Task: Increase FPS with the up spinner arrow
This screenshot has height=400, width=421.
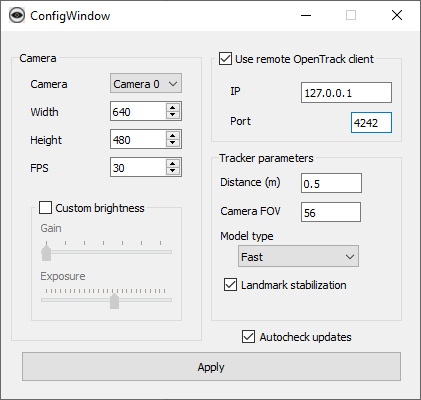Action: pos(173,164)
